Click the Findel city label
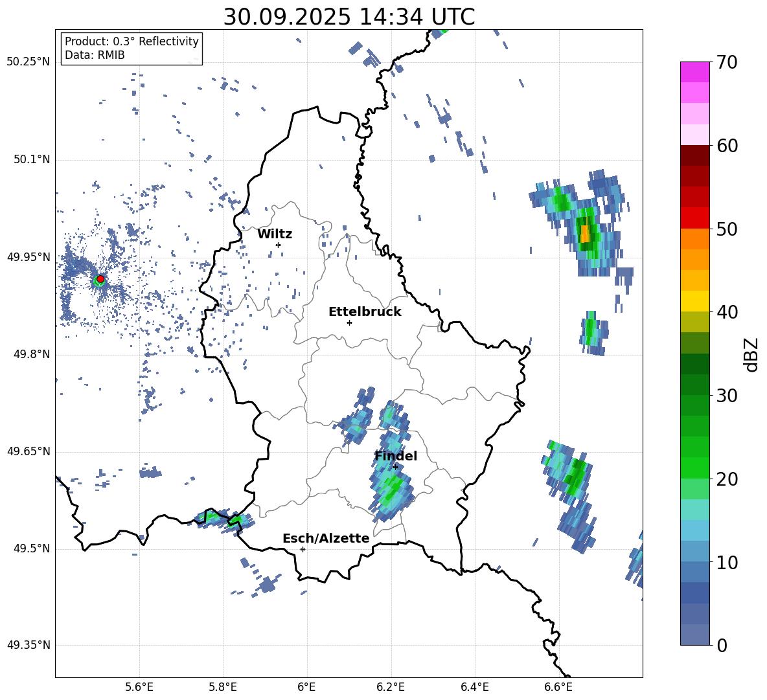The image size is (767, 700). click(x=396, y=456)
